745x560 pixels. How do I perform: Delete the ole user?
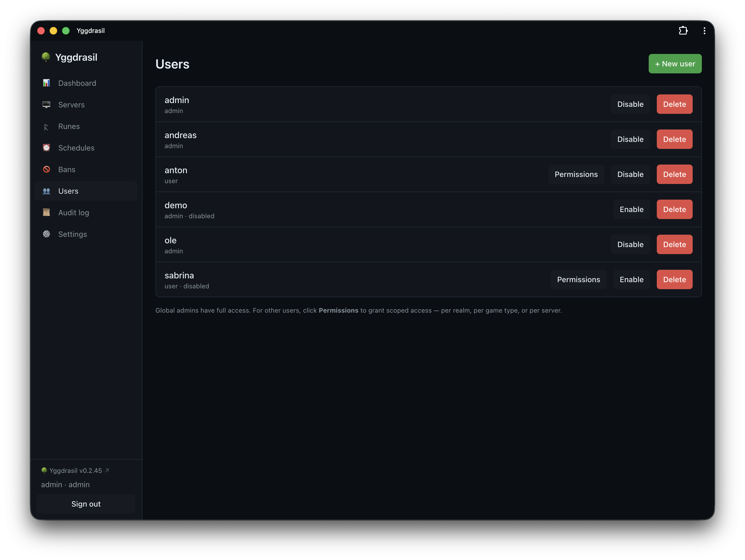pyautogui.click(x=674, y=244)
